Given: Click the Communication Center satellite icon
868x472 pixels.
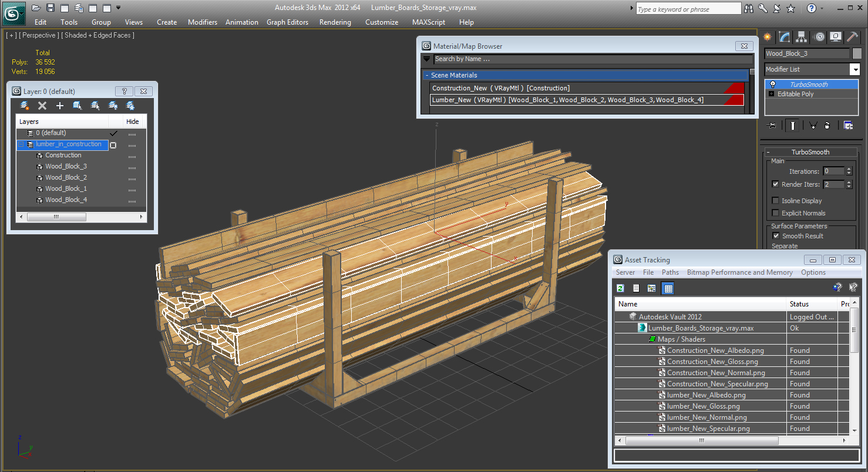Looking at the screenshot, I should click(x=777, y=8).
